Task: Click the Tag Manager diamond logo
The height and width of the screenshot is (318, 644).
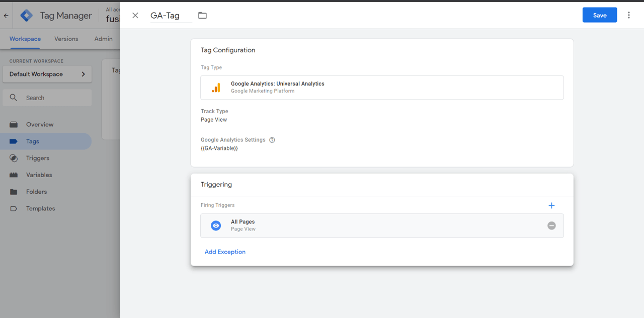Action: pyautogui.click(x=26, y=16)
